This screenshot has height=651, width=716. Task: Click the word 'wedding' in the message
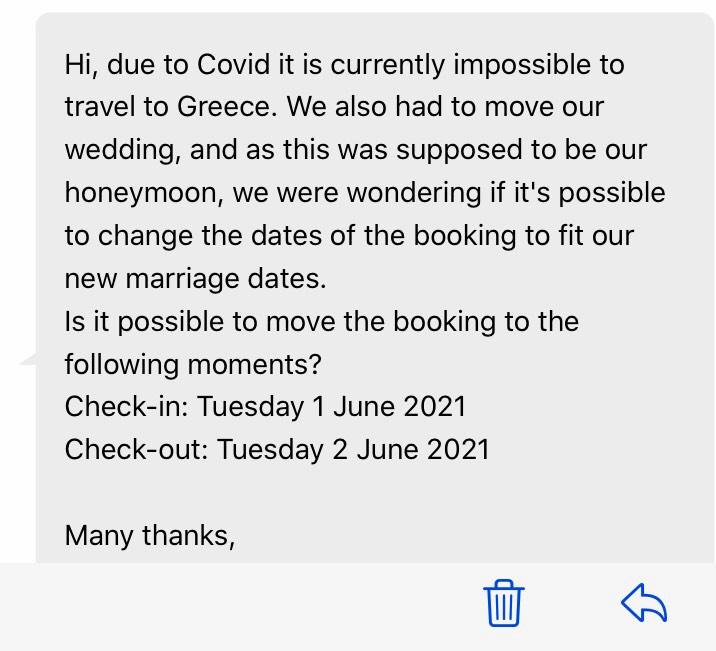(x=122, y=151)
